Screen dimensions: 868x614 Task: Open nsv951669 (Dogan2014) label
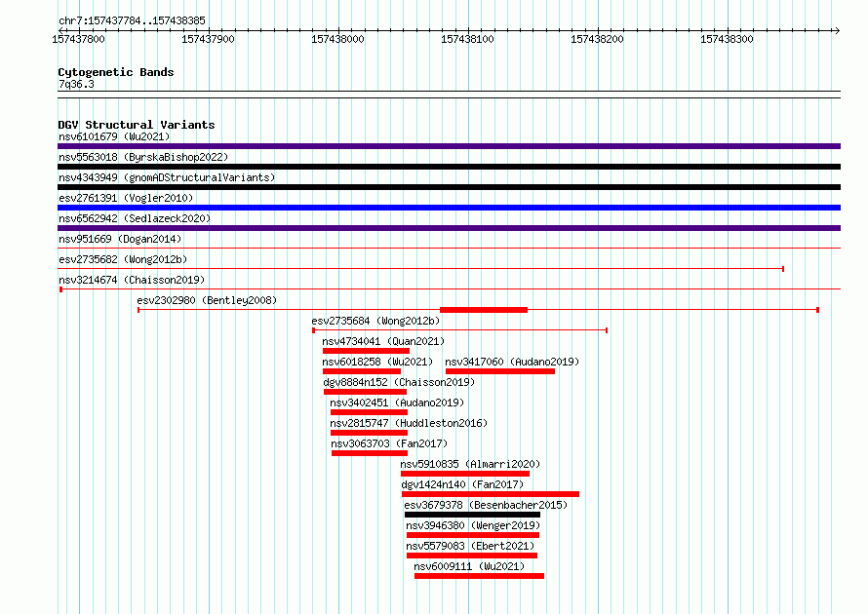(x=120, y=239)
